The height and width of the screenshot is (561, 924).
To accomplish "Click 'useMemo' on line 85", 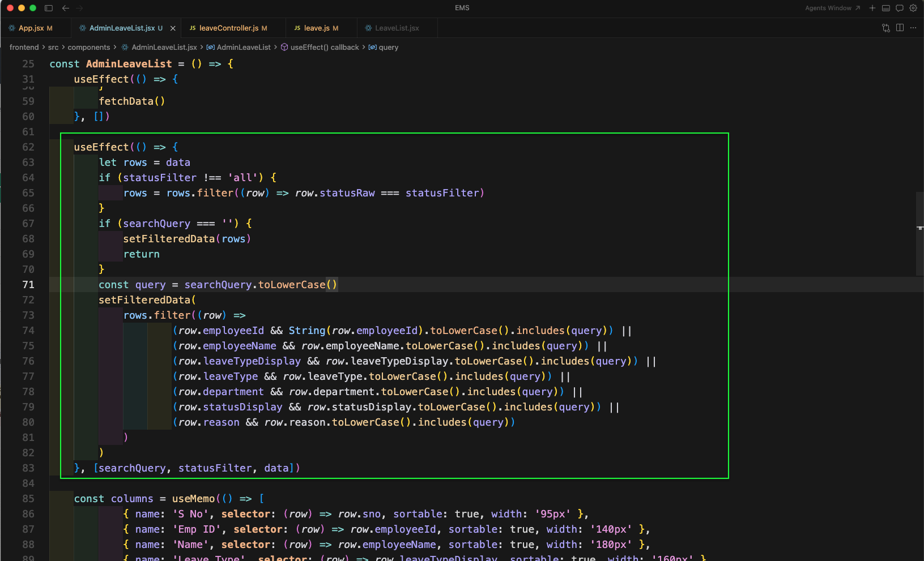I will pyautogui.click(x=194, y=499).
